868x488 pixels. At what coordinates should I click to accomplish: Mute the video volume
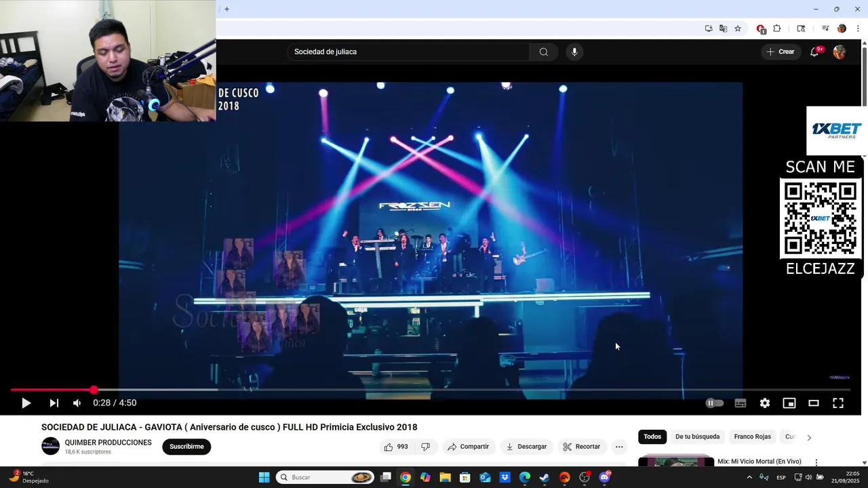(77, 403)
